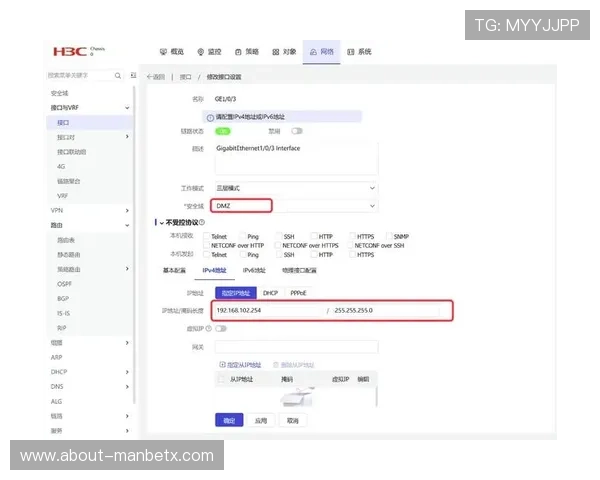Click the blue 确定 confirm button
This screenshot has height=480, width=600.
point(229,420)
